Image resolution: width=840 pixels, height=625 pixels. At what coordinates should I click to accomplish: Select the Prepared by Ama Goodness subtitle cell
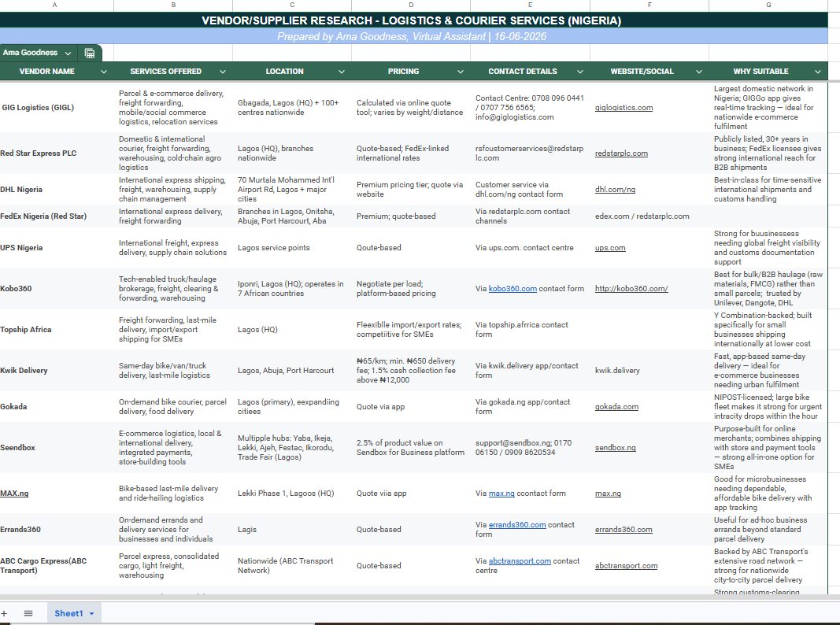412,36
